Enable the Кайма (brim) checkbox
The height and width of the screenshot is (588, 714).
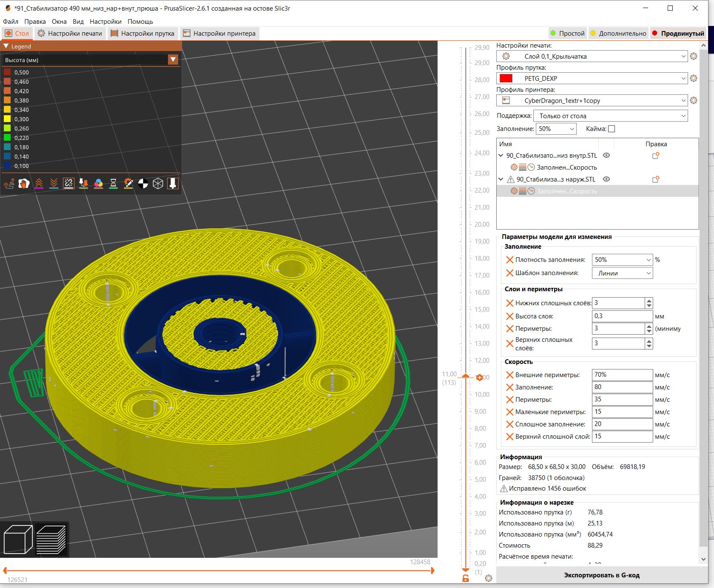[612, 129]
